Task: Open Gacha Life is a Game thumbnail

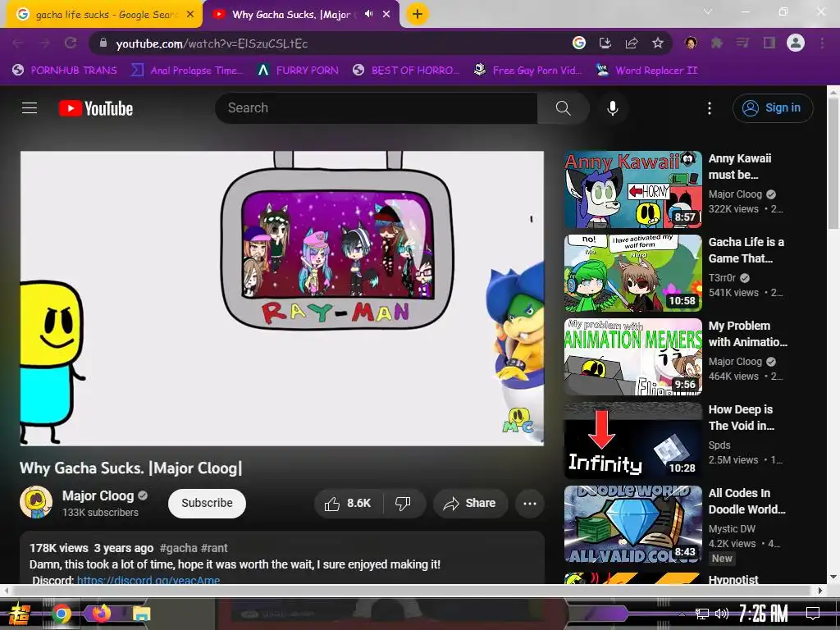Action: point(632,273)
